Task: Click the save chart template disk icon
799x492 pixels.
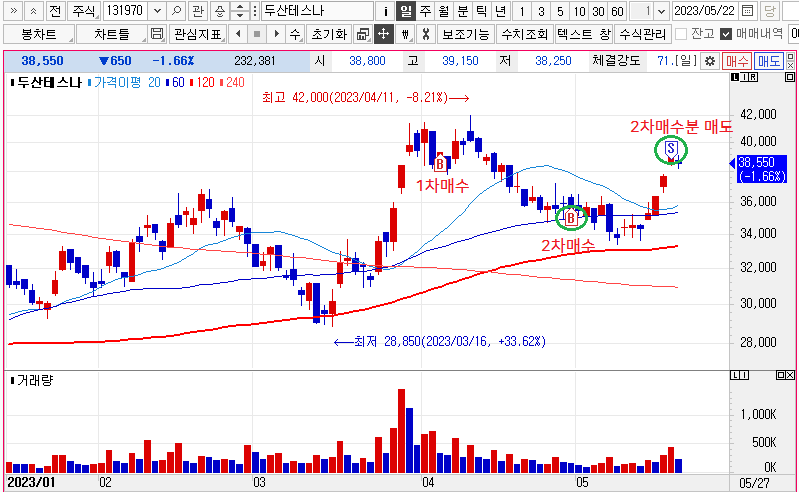Action: [157, 34]
